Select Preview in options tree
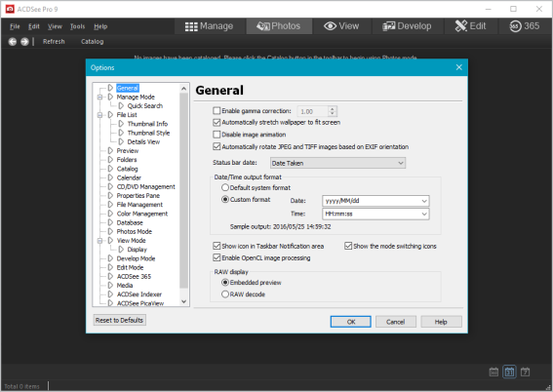553x392 pixels. [x=128, y=151]
